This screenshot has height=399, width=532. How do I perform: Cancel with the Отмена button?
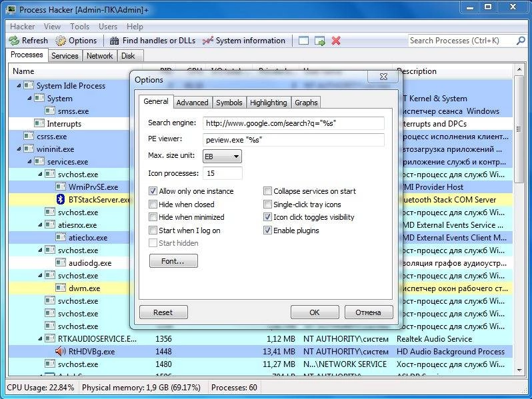pyautogui.click(x=369, y=312)
